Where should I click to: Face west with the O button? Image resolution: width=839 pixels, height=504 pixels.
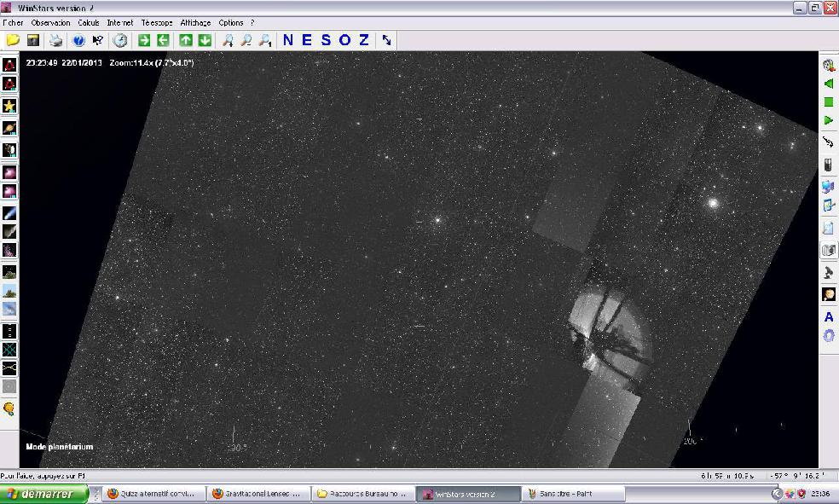(x=345, y=40)
